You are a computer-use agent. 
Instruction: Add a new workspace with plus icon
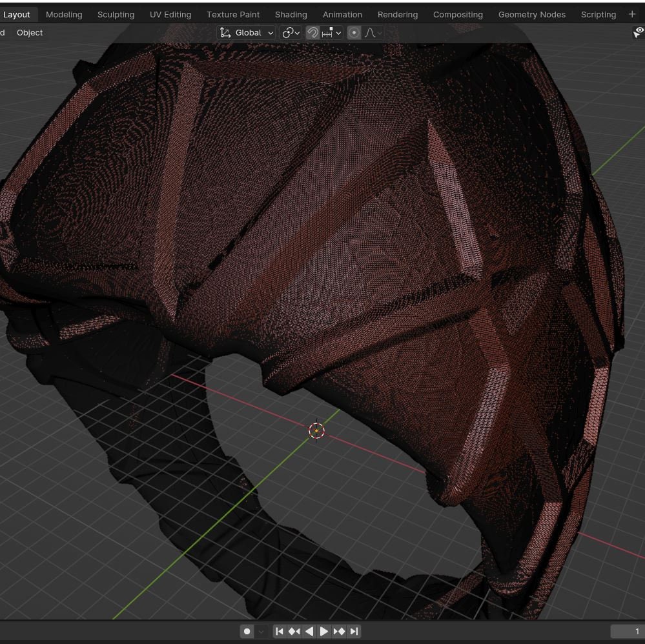click(x=632, y=14)
